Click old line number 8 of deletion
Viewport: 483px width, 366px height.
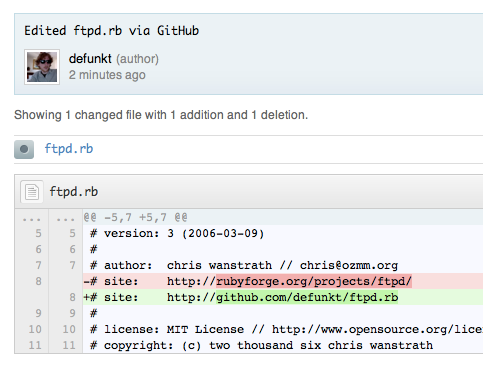point(38,281)
